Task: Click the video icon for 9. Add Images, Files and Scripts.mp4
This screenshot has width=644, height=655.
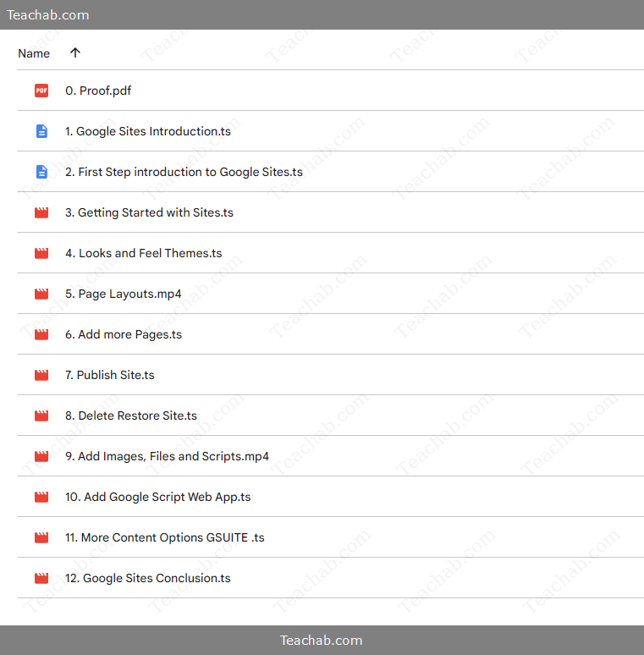Action: 41,456
